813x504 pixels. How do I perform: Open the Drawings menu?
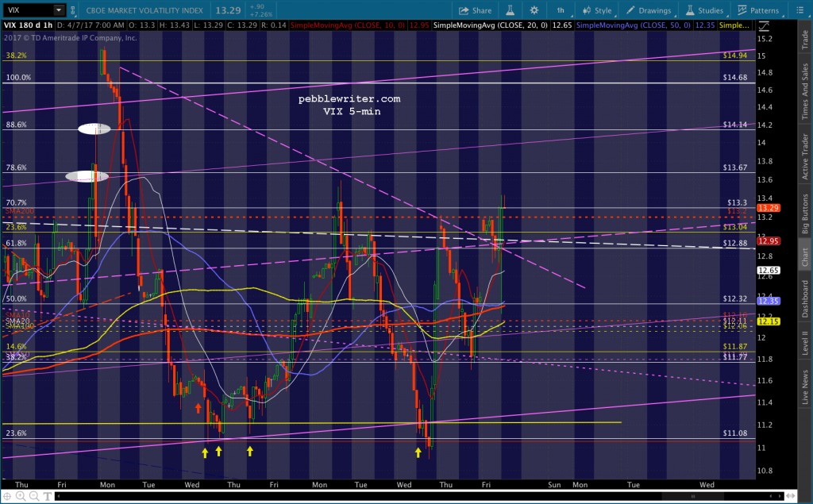[x=649, y=10]
